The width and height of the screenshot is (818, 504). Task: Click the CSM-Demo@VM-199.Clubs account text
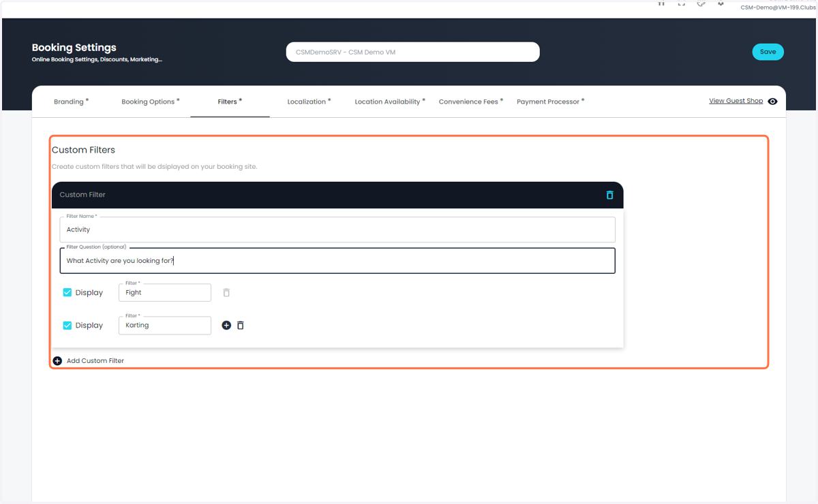point(778,7)
